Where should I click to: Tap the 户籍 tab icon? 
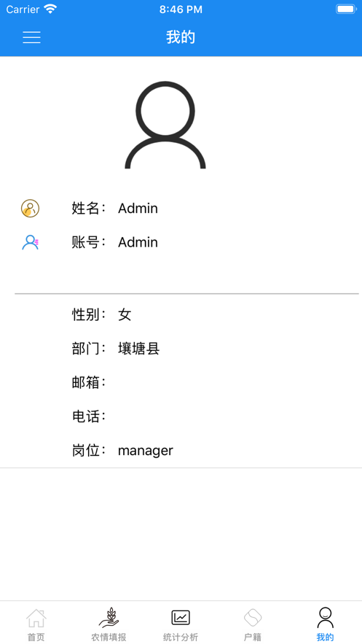click(253, 617)
